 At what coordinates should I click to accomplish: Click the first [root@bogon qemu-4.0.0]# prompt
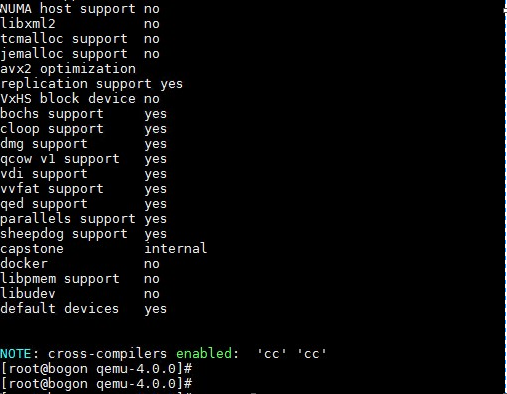pos(96,369)
